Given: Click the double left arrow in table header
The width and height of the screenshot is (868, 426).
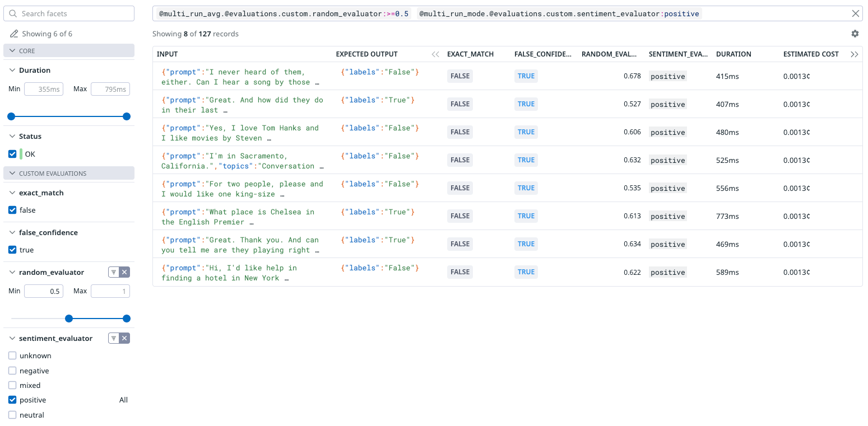Looking at the screenshot, I should coord(435,54).
